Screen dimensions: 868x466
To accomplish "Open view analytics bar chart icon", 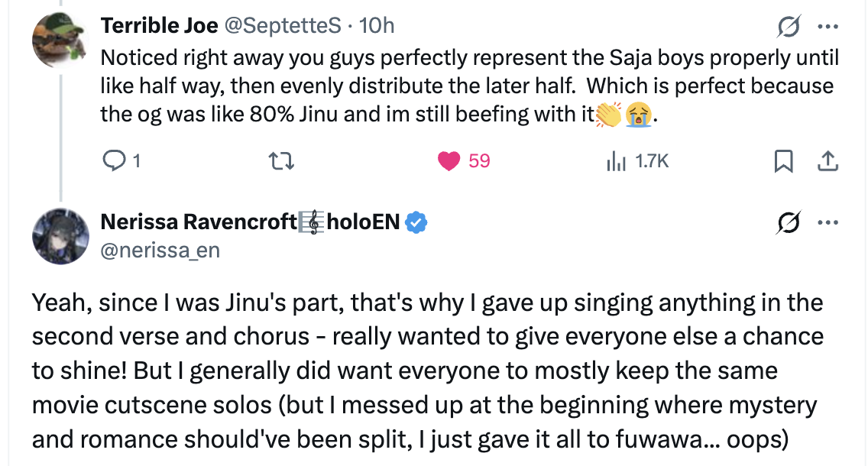I will 616,161.
